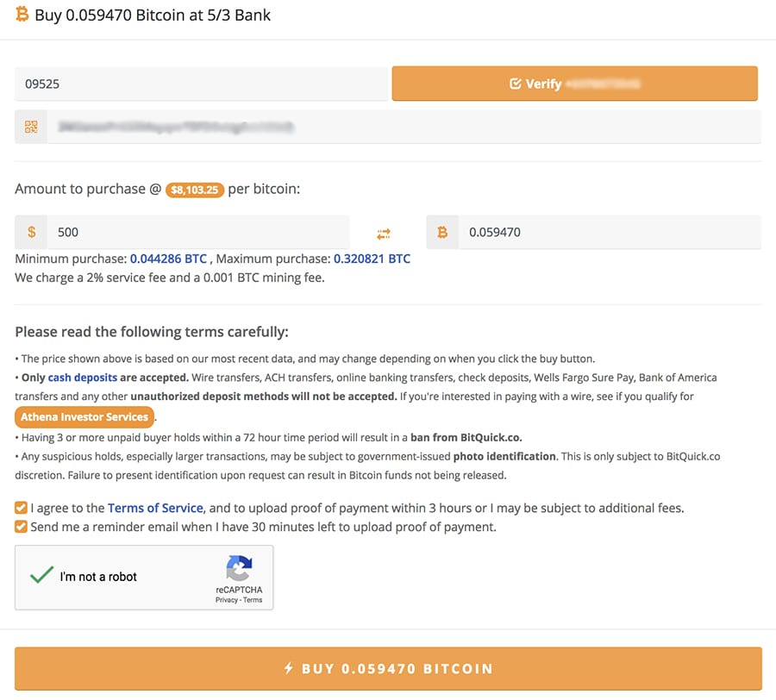Click the Bitcoin amount field showing 0.059470
The image size is (776, 700).
[609, 232]
